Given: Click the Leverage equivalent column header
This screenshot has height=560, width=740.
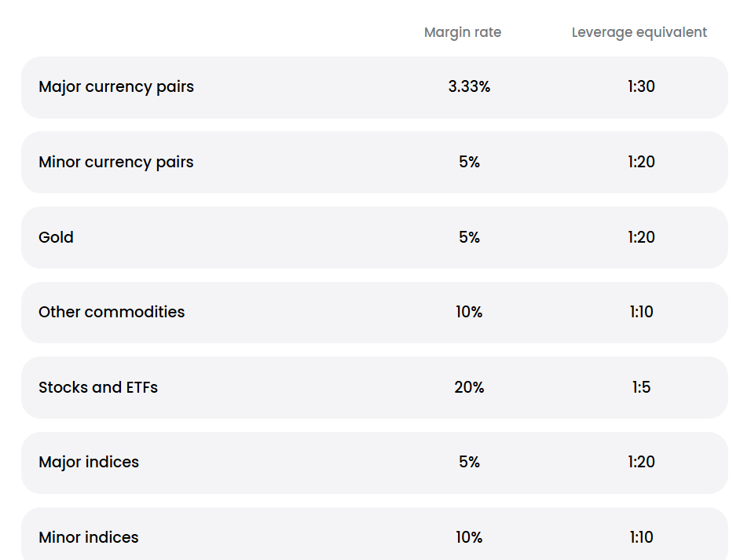Looking at the screenshot, I should point(639,32).
